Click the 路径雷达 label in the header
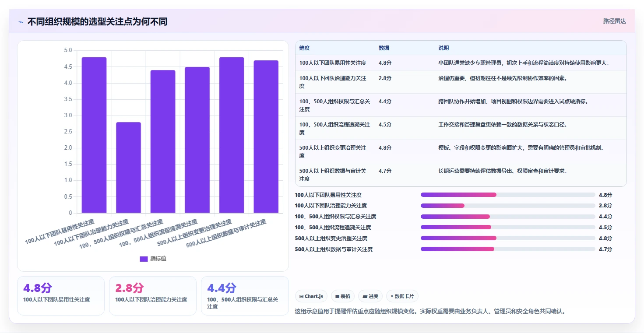 pyautogui.click(x=614, y=21)
